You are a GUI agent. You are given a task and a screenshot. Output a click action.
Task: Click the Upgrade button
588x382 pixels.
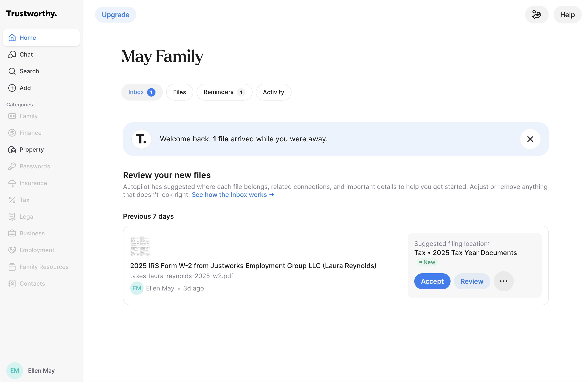[x=115, y=15]
